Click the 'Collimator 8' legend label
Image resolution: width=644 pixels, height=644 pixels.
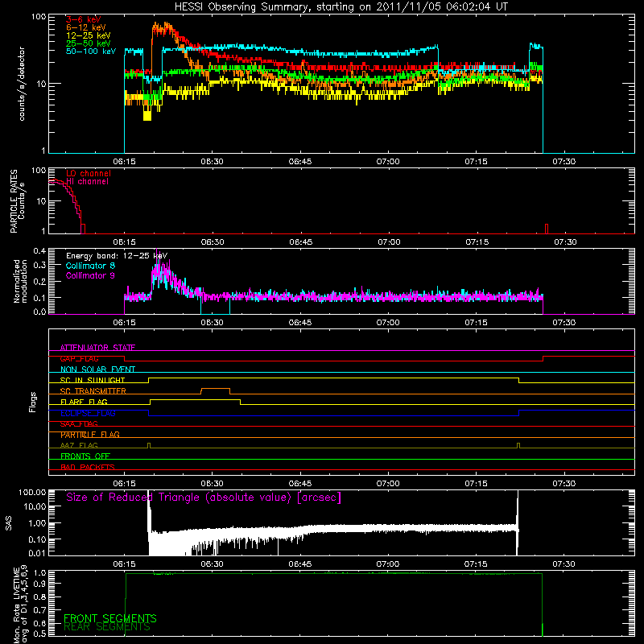(90, 266)
